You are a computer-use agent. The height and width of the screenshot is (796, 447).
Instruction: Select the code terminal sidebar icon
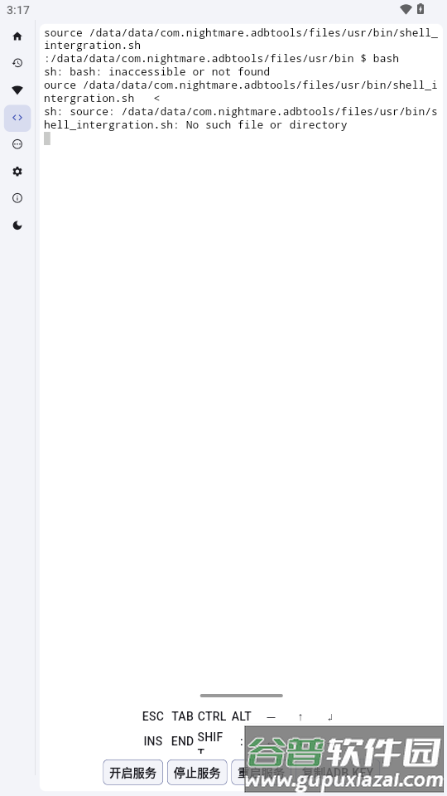[x=17, y=118]
